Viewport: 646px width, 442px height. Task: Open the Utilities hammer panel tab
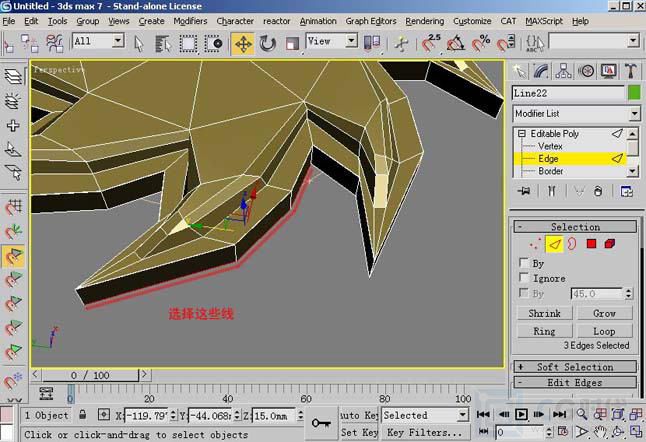click(x=631, y=71)
